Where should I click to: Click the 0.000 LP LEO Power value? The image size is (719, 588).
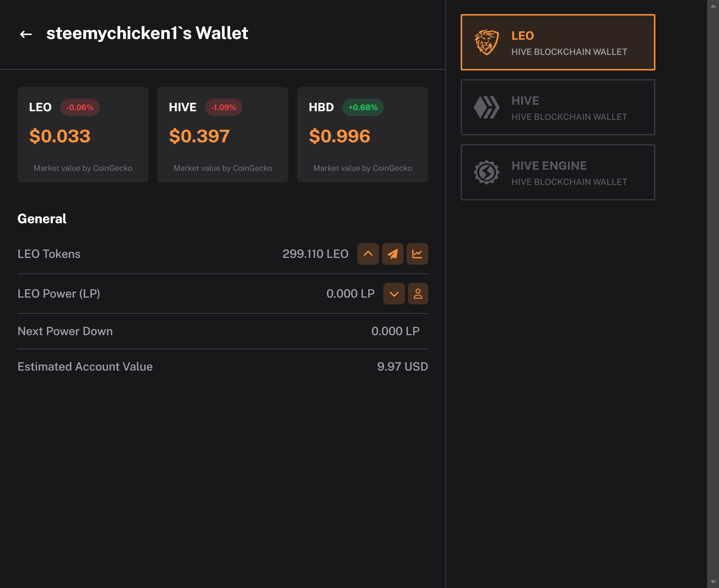tap(350, 294)
